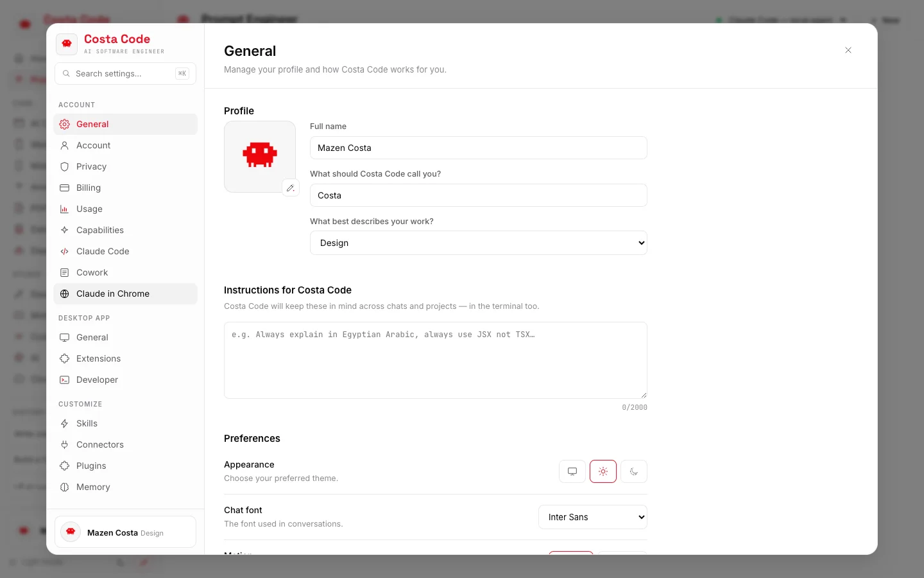Viewport: 924px width, 578px height.
Task: Click the Privacy shield icon
Action: click(x=64, y=166)
